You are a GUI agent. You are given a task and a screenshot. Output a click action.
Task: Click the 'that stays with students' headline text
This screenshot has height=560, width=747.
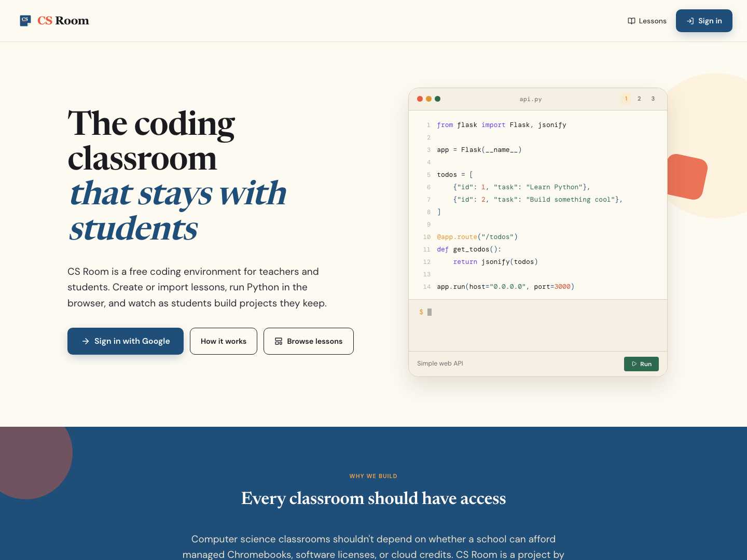177,211
